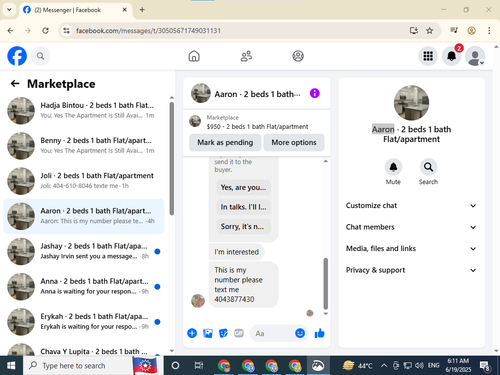Viewport: 500px width, 375px height.
Task: Open the install app icon in address bar
Action: pyautogui.click(x=414, y=31)
